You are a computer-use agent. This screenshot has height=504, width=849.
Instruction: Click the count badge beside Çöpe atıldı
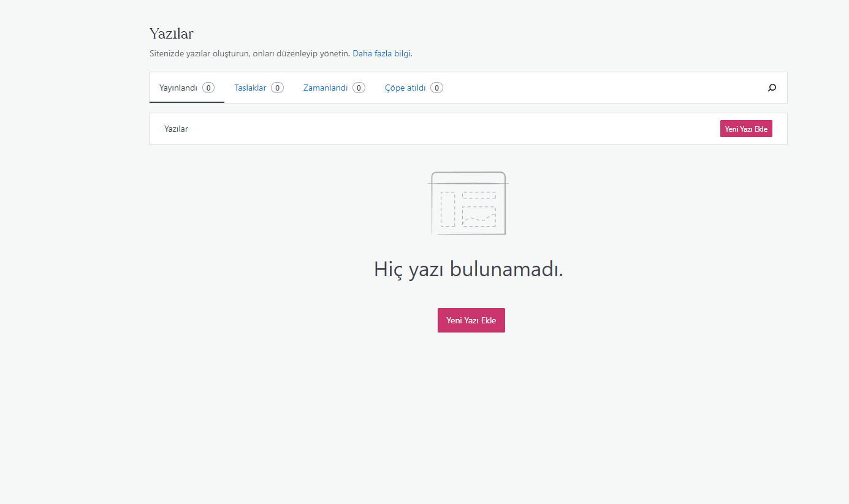436,88
